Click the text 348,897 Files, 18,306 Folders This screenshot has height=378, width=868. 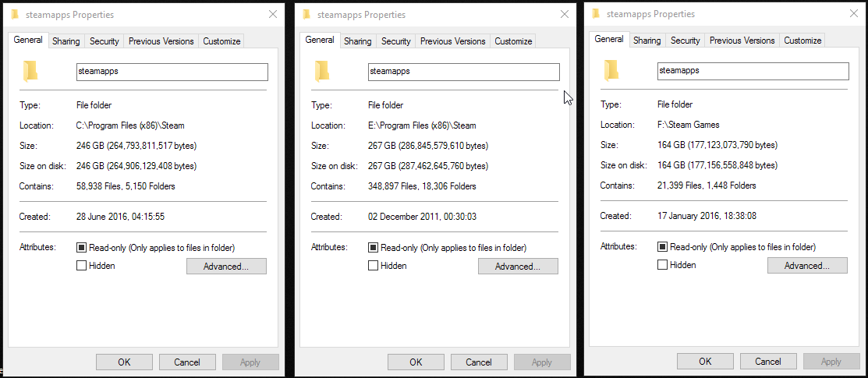422,186
